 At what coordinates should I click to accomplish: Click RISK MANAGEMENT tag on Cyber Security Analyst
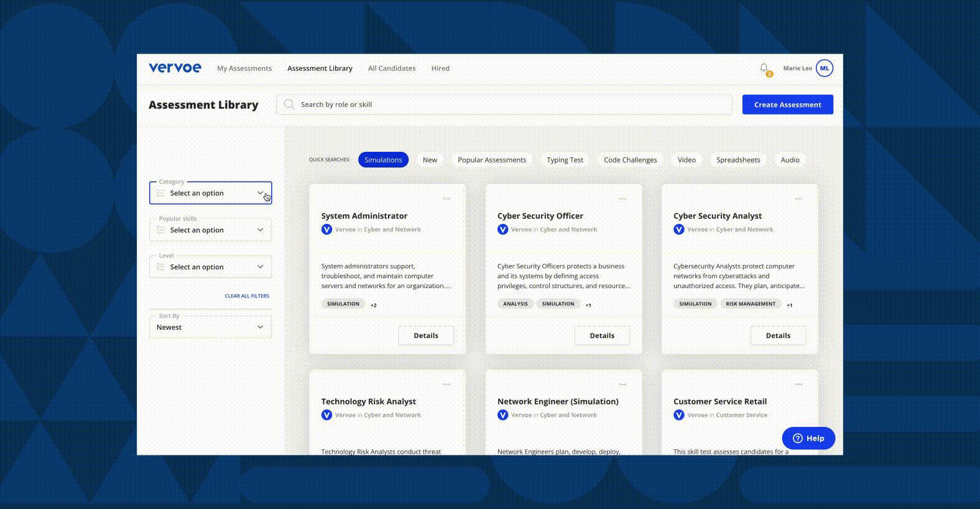pyautogui.click(x=751, y=304)
